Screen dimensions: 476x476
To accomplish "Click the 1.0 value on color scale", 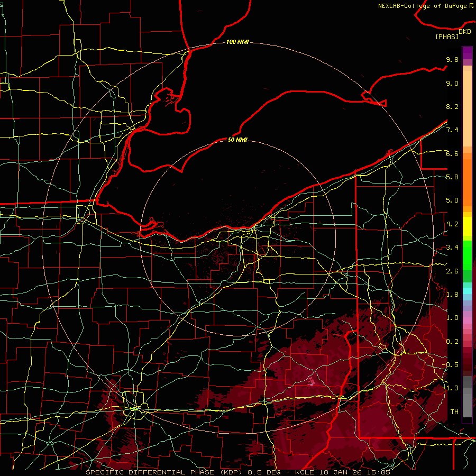I will click(x=452, y=318).
